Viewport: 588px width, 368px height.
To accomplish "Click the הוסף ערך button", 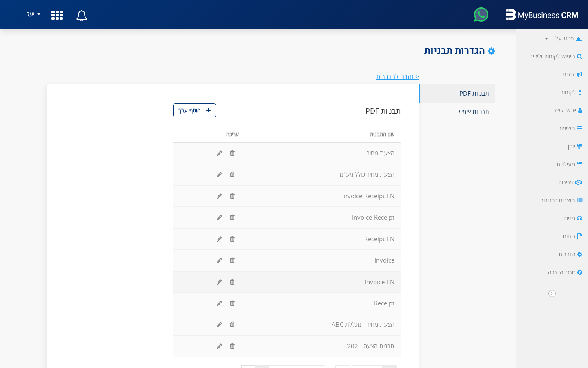I will (194, 110).
